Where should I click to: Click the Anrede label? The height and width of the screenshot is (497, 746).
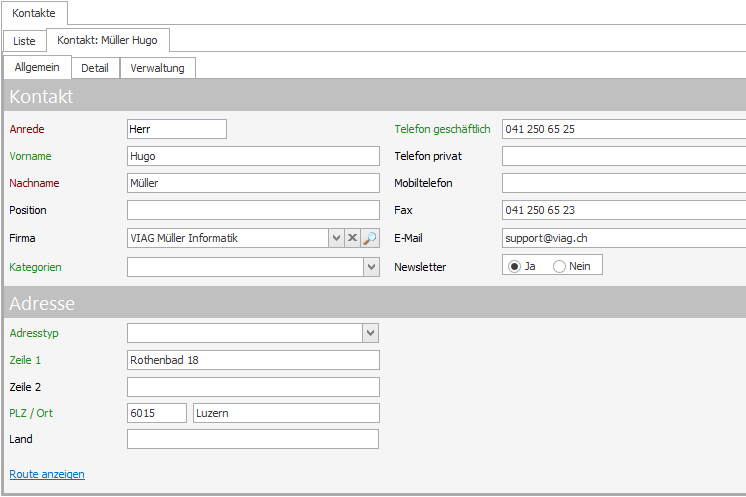(x=27, y=129)
